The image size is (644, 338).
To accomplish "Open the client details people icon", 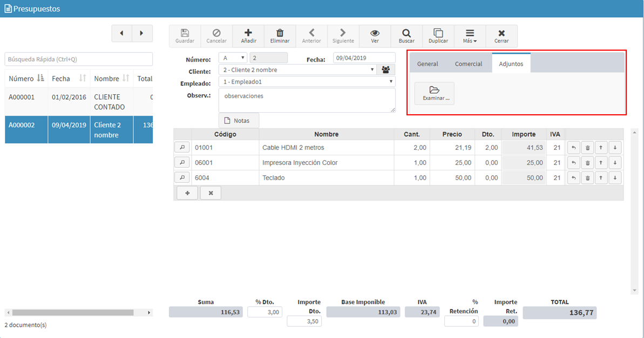I will pyautogui.click(x=385, y=70).
